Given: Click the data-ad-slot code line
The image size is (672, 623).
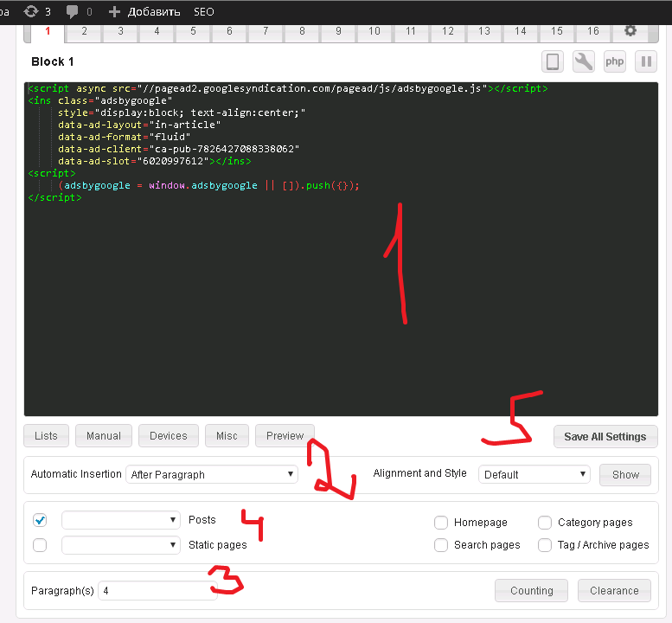Looking at the screenshot, I should 154,161.
